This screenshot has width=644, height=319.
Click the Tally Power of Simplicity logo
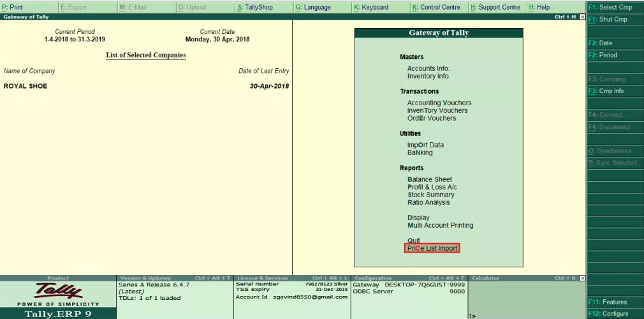point(58,295)
